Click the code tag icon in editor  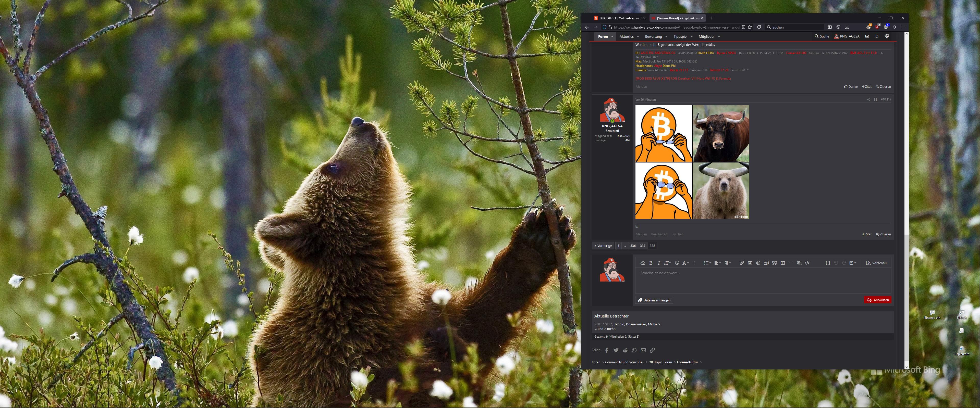(807, 263)
